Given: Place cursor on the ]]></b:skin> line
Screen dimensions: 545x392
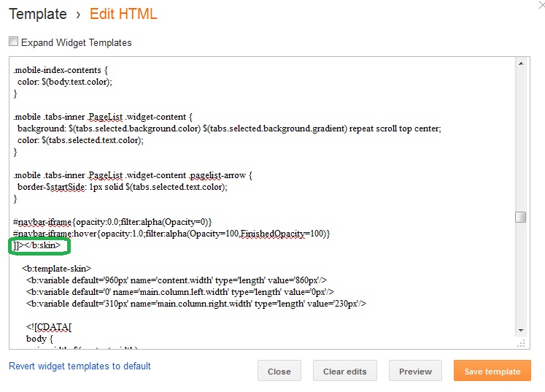Looking at the screenshot, I should [38, 246].
